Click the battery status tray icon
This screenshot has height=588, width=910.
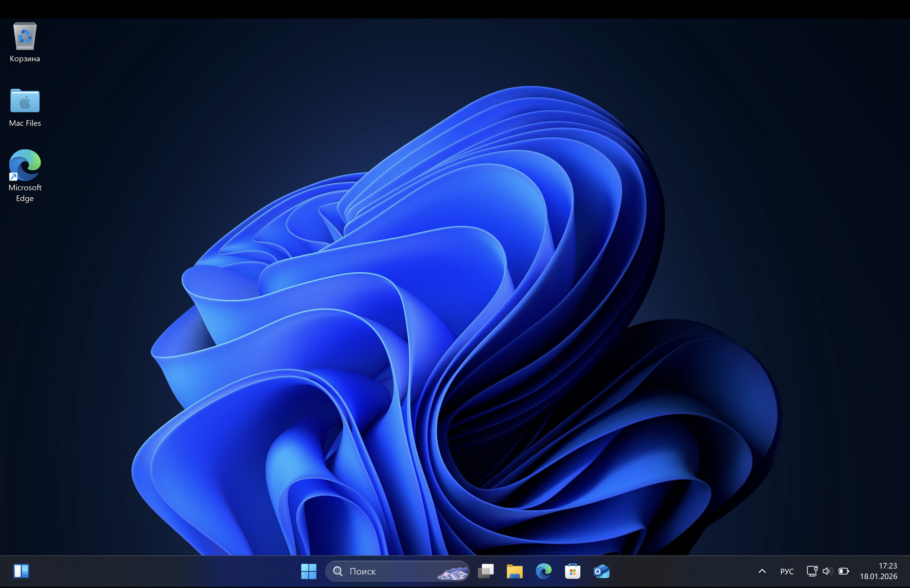tap(844, 572)
